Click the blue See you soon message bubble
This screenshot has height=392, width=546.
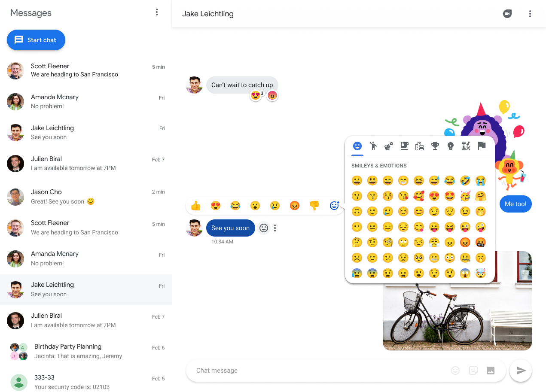[230, 228]
